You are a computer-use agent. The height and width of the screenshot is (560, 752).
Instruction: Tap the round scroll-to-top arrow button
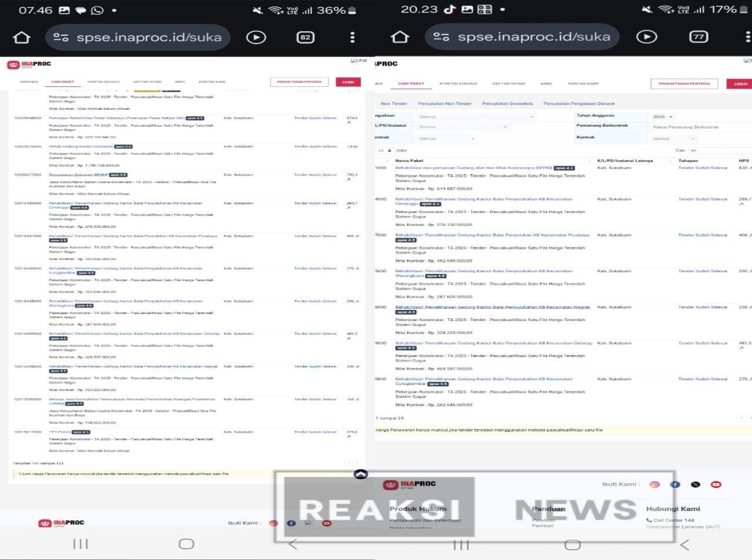click(x=361, y=474)
